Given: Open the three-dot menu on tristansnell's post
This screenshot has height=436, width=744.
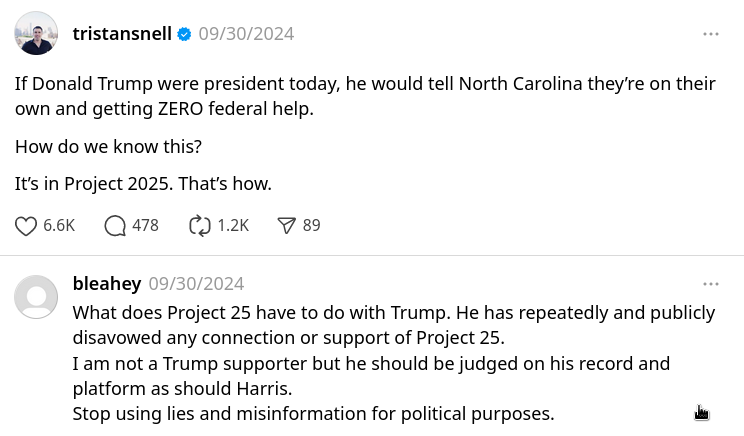Looking at the screenshot, I should pos(711,34).
